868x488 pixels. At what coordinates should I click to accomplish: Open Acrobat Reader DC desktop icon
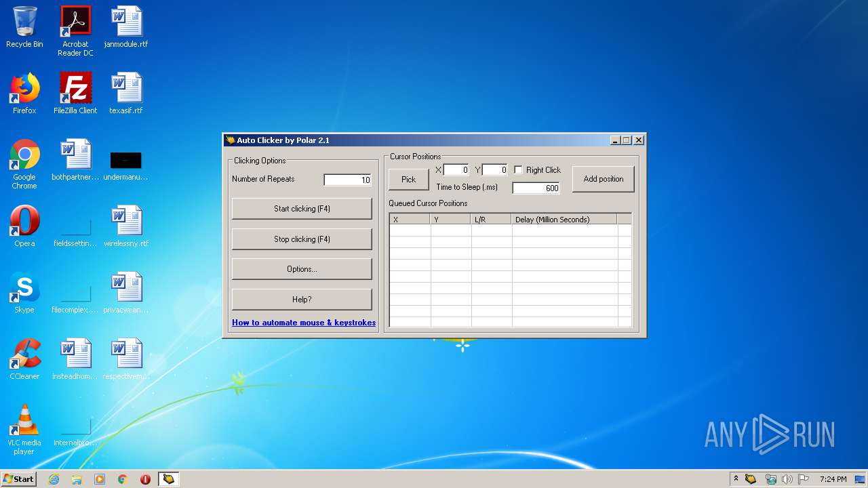tap(75, 31)
